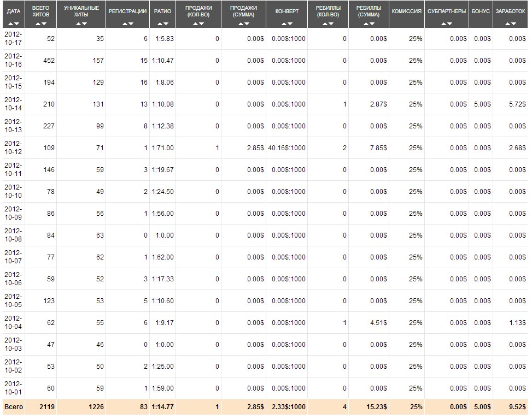Click up arrow under ПРОДАЖИ (КОЛ-ВО)
The image size is (532, 419).
point(195,24)
